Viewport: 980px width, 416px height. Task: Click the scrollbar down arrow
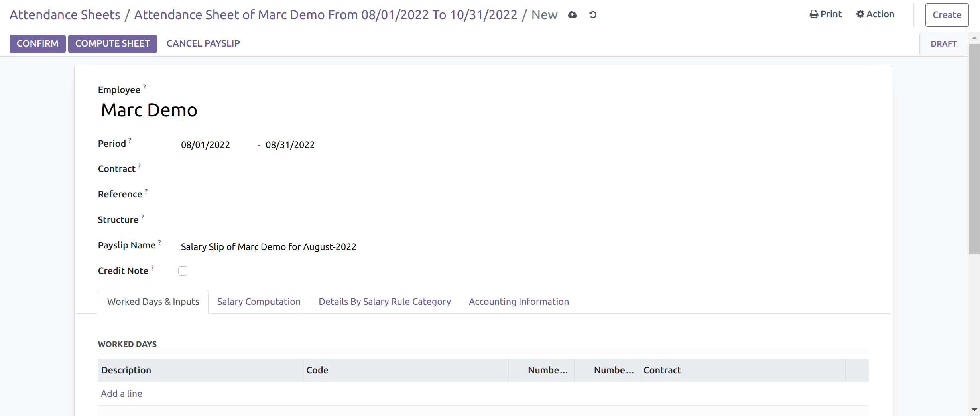tap(974, 410)
